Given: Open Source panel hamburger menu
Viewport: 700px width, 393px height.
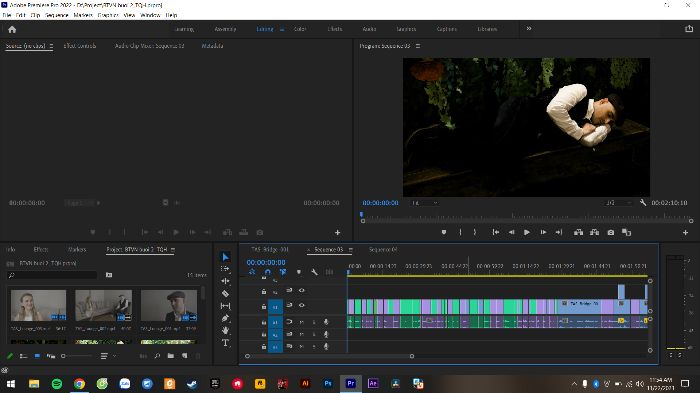Looking at the screenshot, I should point(51,46).
